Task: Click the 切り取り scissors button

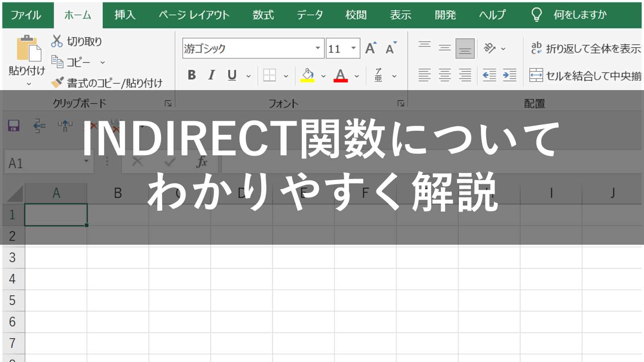Action: [76, 41]
